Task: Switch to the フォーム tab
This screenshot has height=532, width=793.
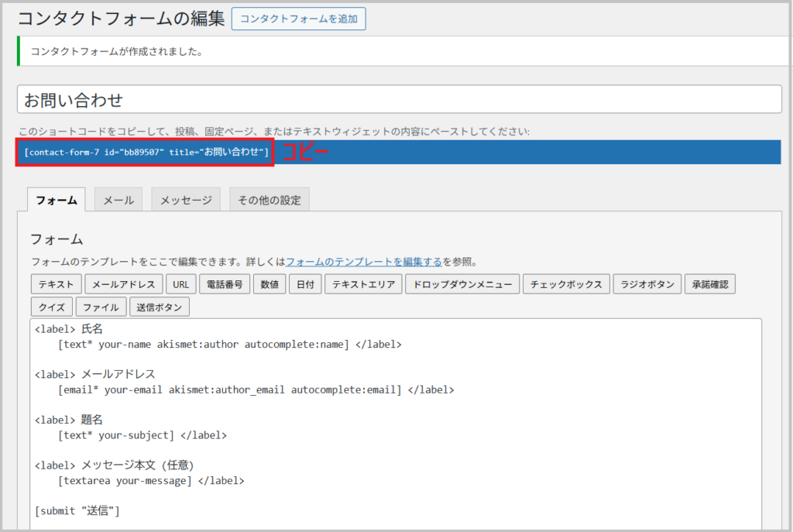Action: pos(57,200)
